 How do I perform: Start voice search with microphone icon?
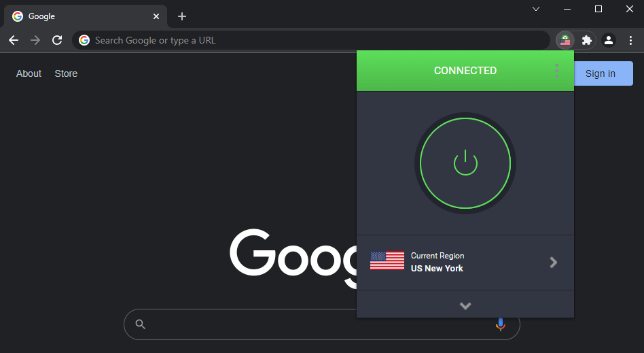pyautogui.click(x=501, y=324)
